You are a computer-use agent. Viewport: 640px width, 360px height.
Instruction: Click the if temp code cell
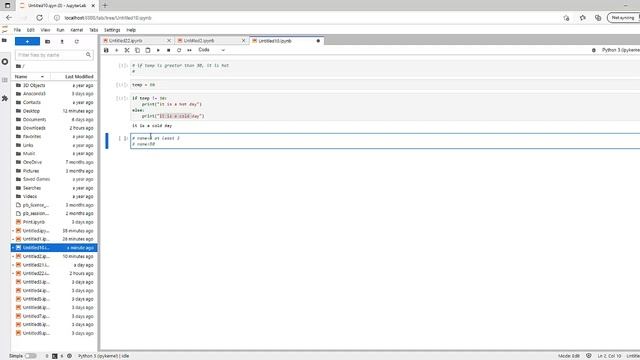[385, 107]
